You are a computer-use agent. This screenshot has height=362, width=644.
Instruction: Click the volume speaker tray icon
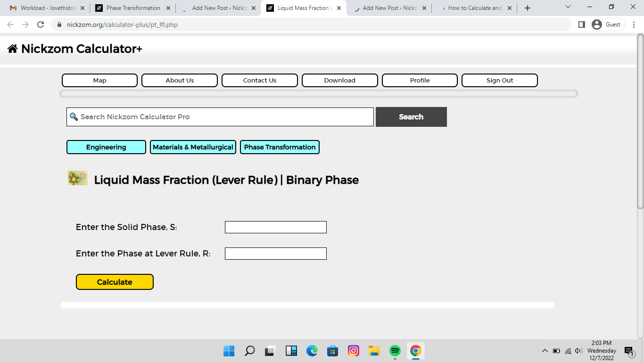point(579,351)
